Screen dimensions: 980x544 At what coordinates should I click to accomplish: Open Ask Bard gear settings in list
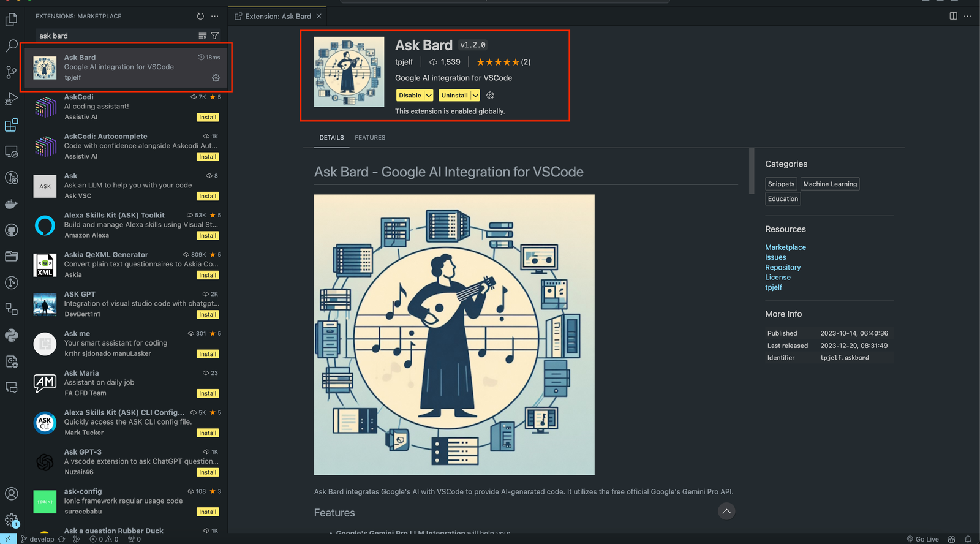(216, 78)
